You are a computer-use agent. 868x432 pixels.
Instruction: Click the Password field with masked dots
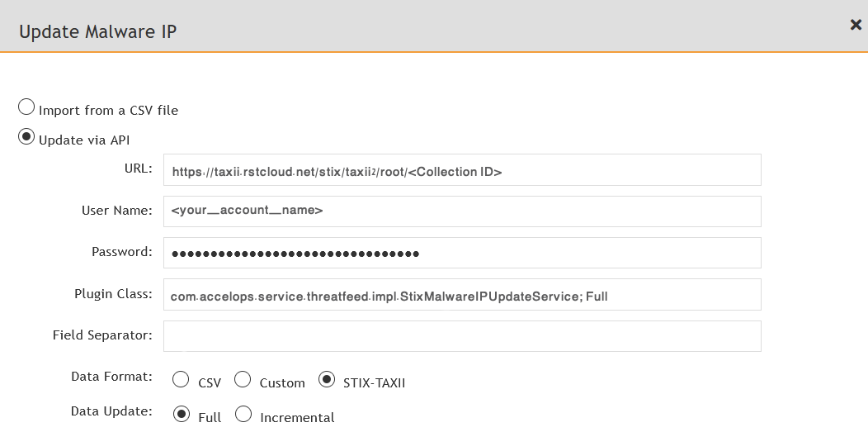click(x=462, y=253)
